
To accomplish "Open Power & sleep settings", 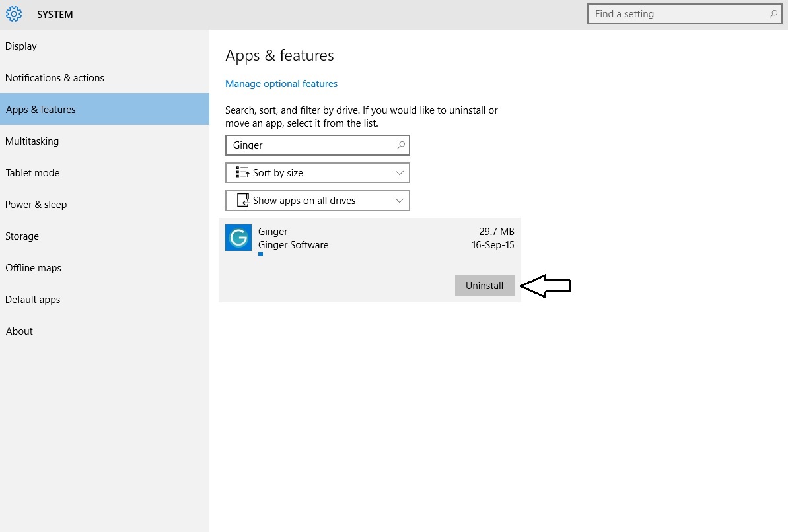I will [104, 205].
